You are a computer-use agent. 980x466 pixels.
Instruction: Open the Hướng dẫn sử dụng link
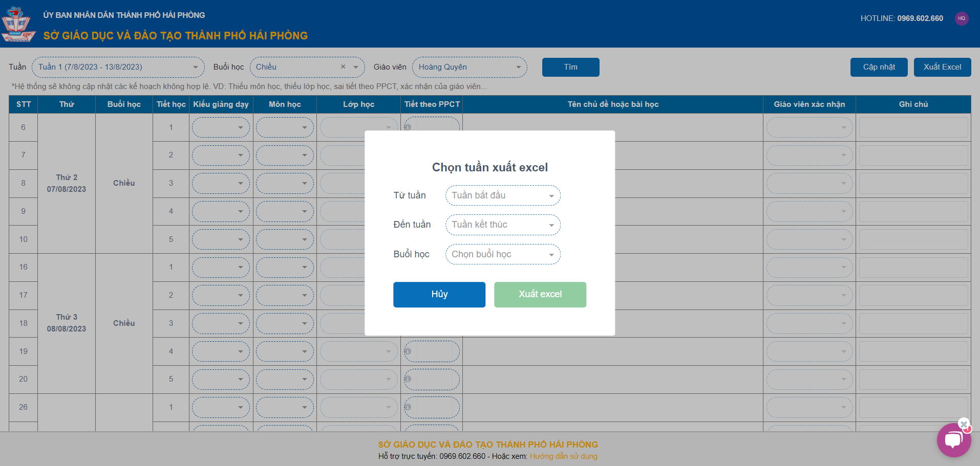pos(563,456)
